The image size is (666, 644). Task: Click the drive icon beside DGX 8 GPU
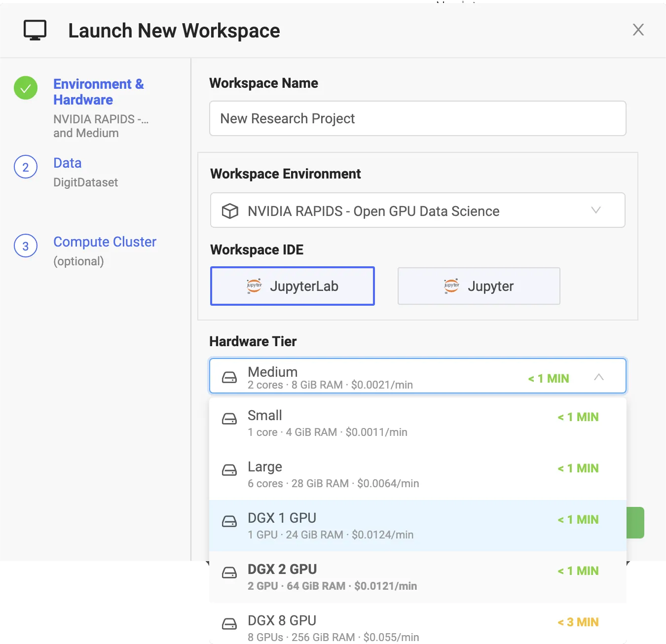point(229,624)
